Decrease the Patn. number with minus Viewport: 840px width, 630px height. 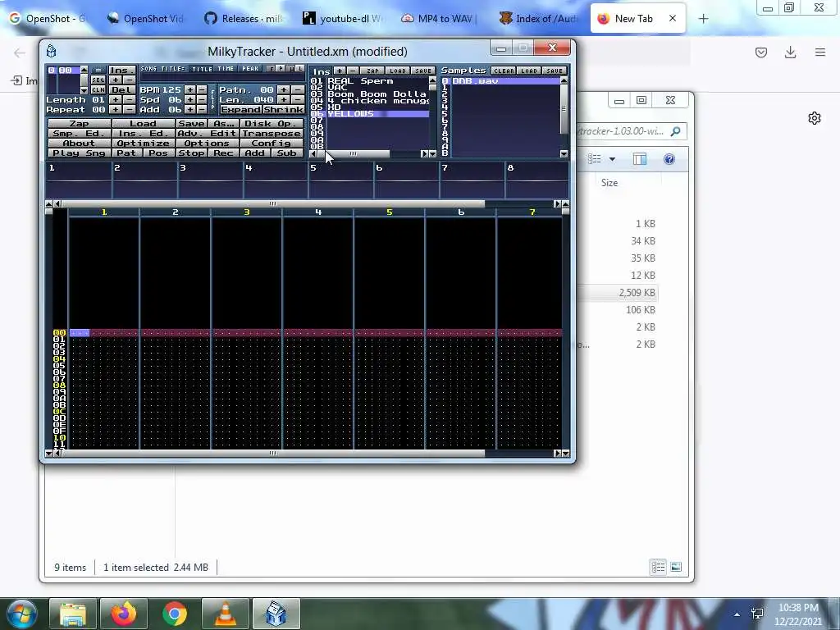298,90
